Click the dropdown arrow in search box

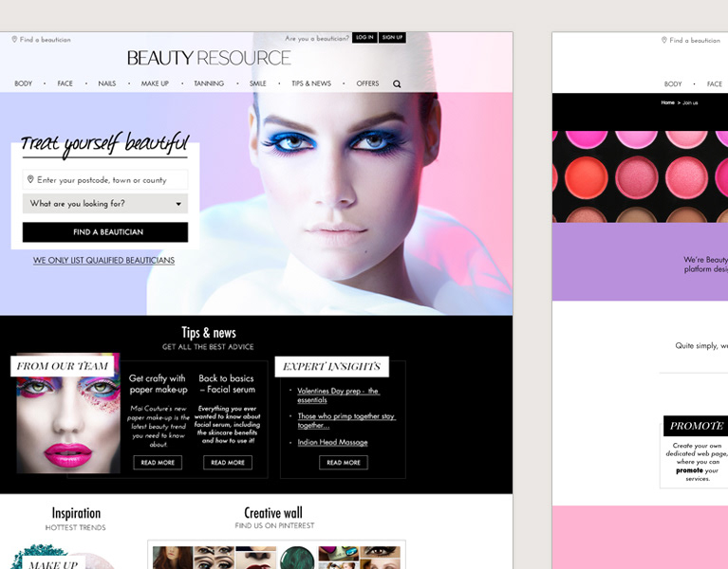point(178,204)
